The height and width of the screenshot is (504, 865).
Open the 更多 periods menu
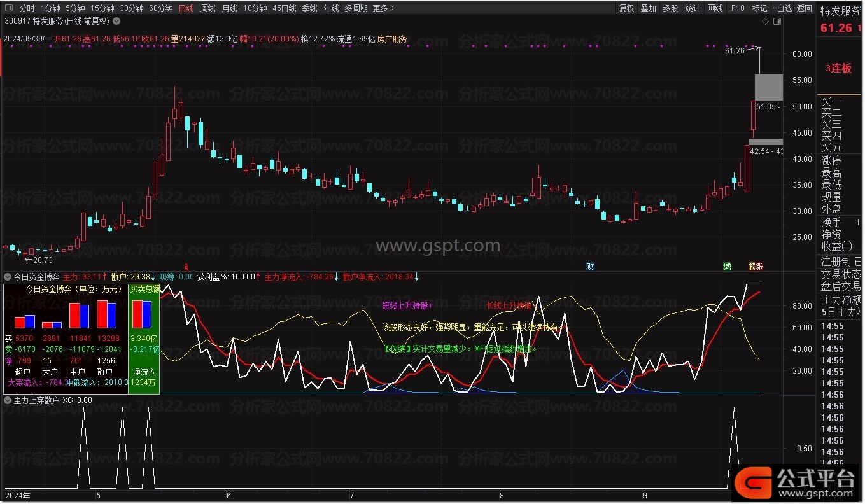[x=383, y=8]
